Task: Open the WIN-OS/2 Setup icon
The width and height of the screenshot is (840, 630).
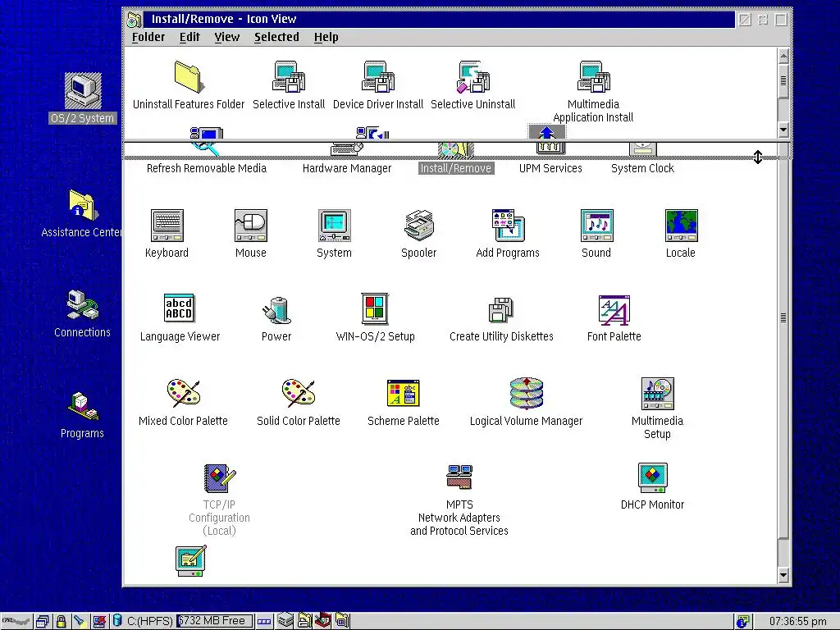Action: [375, 309]
